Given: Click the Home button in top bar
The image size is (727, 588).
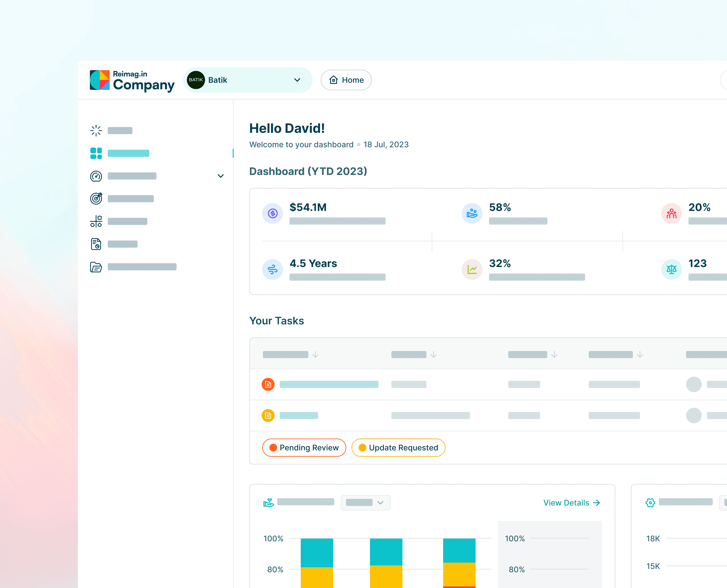Looking at the screenshot, I should [x=346, y=80].
